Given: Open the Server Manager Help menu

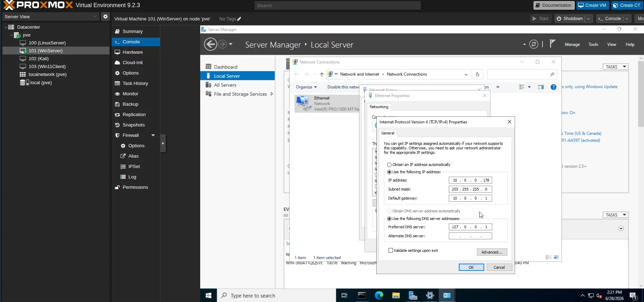Looking at the screenshot, I should click(630, 44).
